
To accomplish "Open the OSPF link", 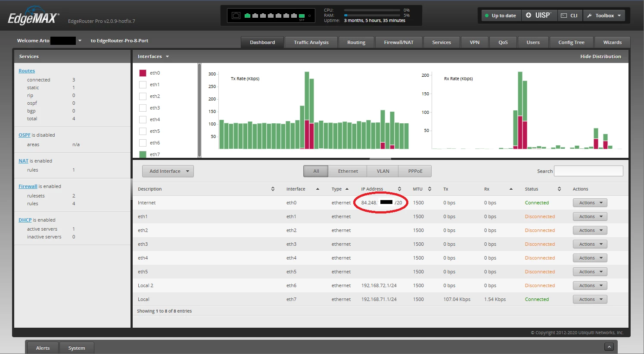I will pos(24,135).
